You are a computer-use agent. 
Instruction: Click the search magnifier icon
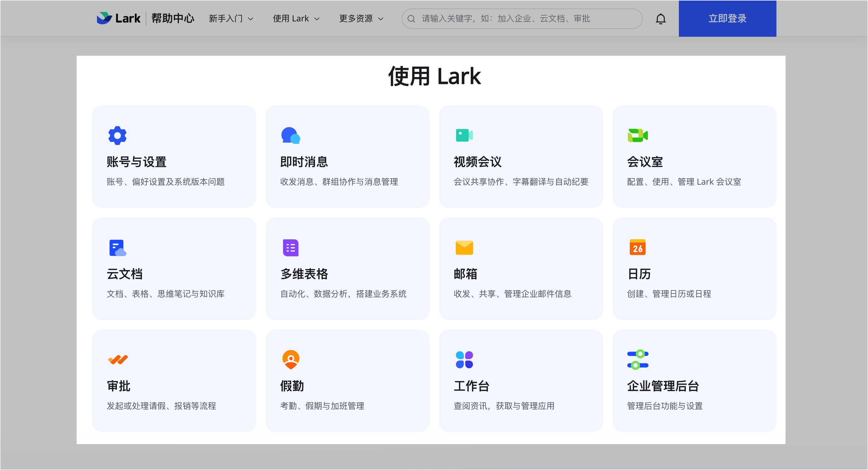click(x=411, y=19)
